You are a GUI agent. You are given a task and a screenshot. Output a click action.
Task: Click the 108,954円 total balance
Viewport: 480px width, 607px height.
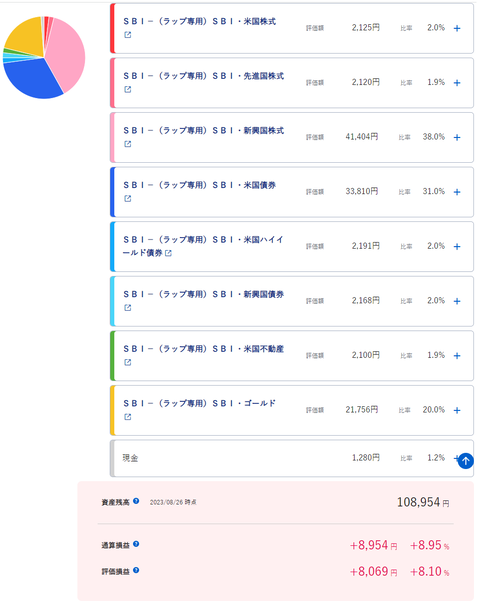(423, 502)
